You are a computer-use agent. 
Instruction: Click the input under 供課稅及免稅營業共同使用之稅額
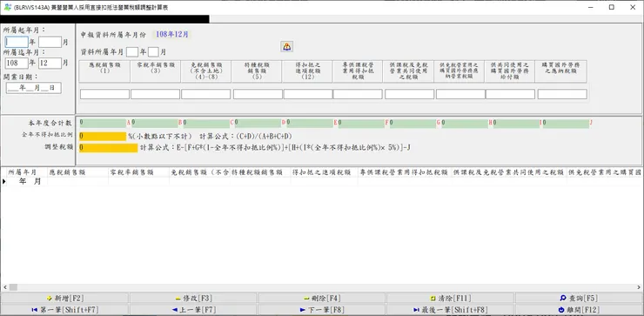coord(410,94)
